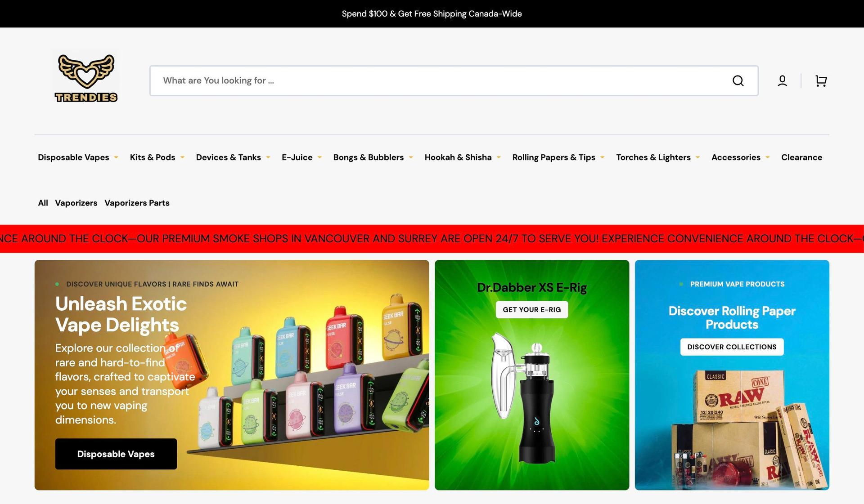
Task: Open the shopping cart icon
Action: coord(821,80)
